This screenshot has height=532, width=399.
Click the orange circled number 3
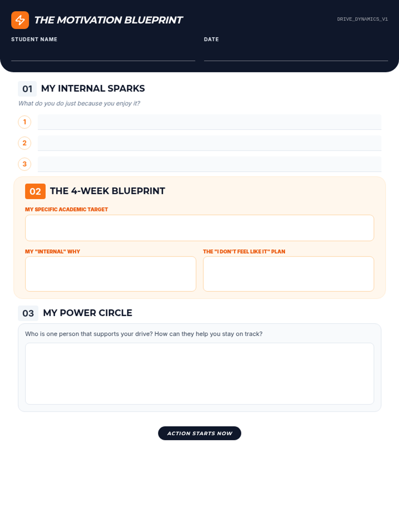[25, 164]
